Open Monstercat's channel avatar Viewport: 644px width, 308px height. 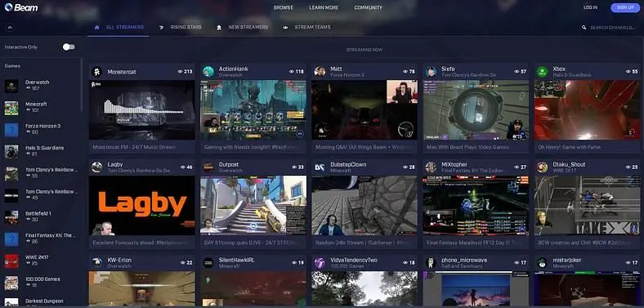tap(97, 72)
